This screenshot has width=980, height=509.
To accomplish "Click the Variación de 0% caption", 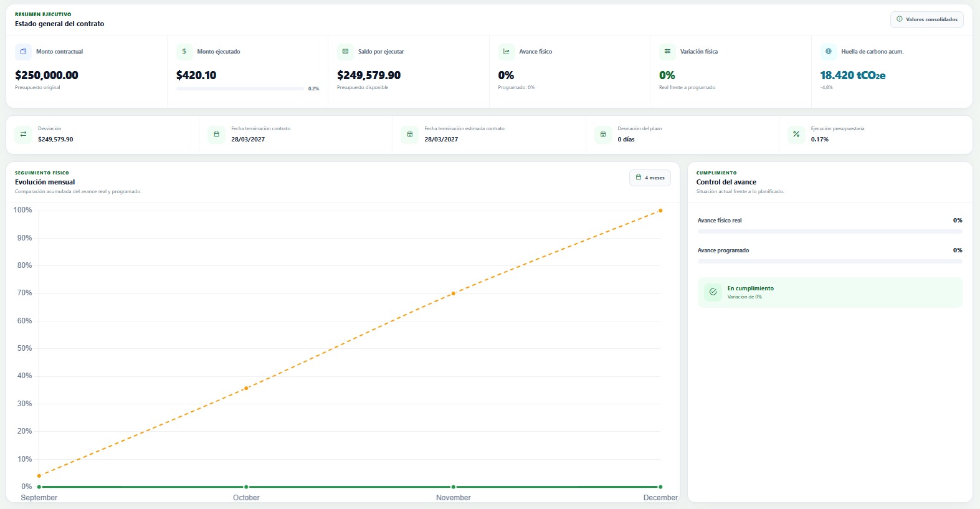I will pyautogui.click(x=745, y=297).
